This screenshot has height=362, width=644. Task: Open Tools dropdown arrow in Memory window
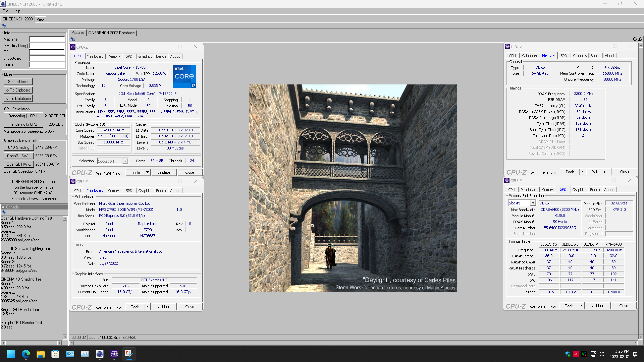pyautogui.click(x=582, y=171)
